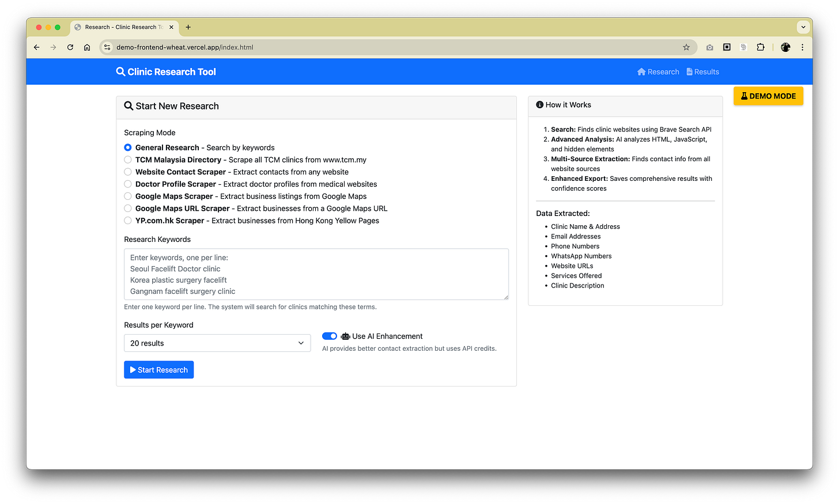Select Google Maps URL Scraper radio button
The height and width of the screenshot is (504, 839).
coord(128,208)
